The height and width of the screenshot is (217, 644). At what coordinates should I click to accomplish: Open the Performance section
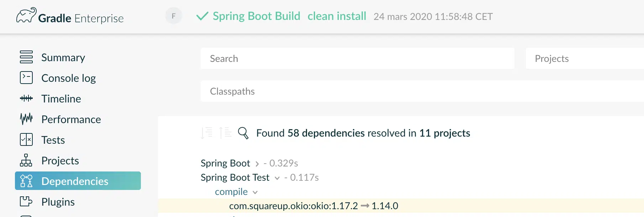[71, 119]
